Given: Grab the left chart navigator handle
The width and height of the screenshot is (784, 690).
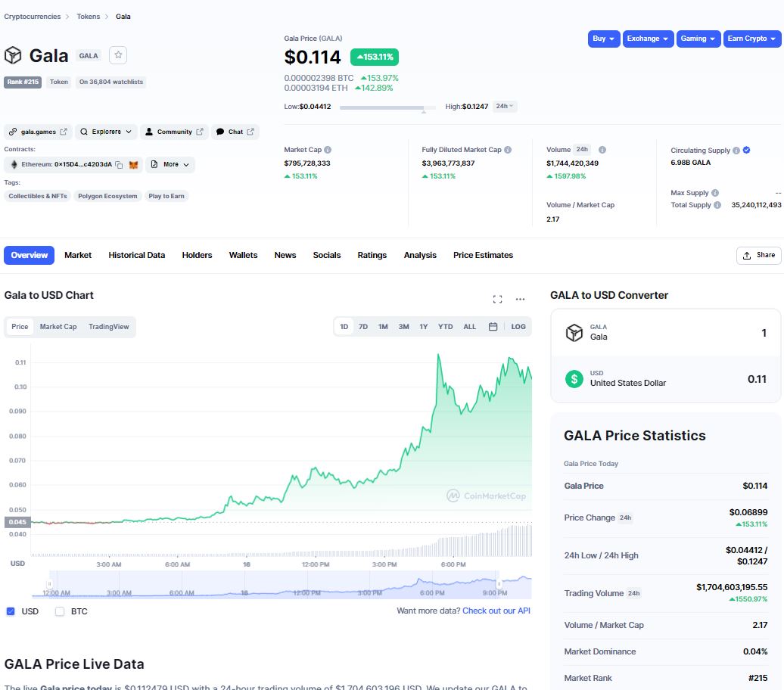Looking at the screenshot, I should pyautogui.click(x=49, y=584).
